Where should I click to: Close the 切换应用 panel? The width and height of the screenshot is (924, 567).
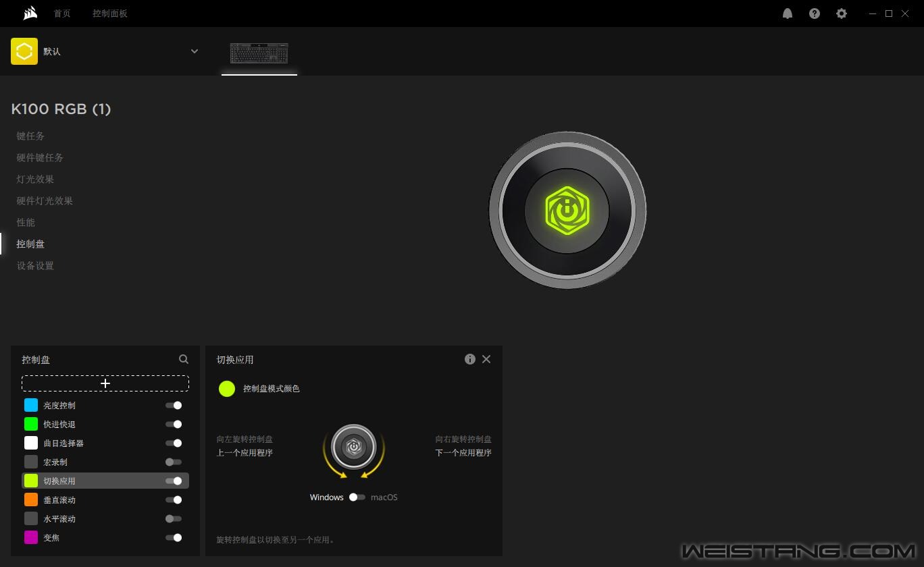[x=486, y=359]
